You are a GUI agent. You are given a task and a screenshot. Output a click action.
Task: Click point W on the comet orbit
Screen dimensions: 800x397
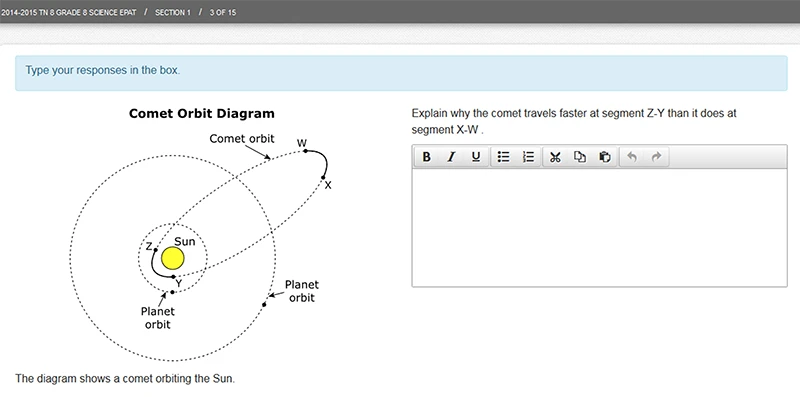coord(305,151)
